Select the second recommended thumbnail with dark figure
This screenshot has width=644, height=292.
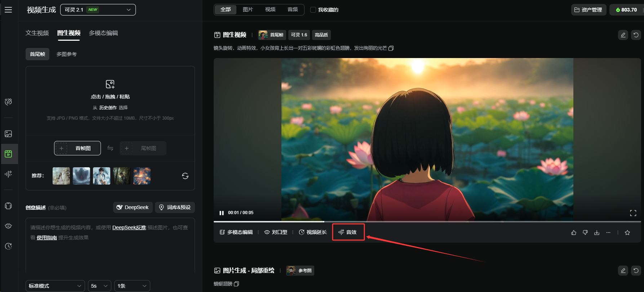(x=81, y=176)
